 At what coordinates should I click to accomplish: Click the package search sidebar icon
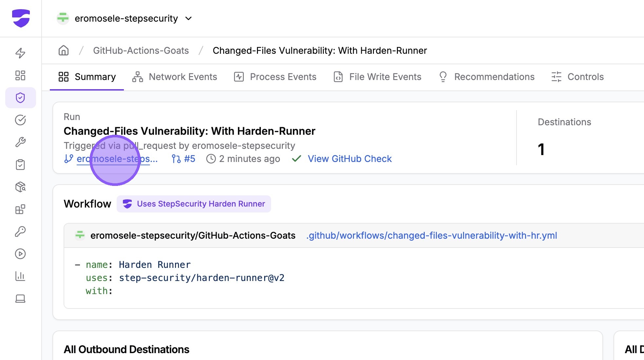[x=20, y=187]
